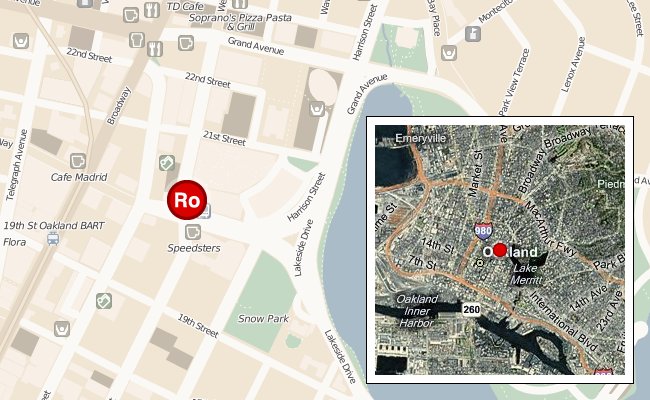The image size is (650, 400).
Task: Click the restaurant fork-knife icon left of TD Cafe
Action: point(152,10)
